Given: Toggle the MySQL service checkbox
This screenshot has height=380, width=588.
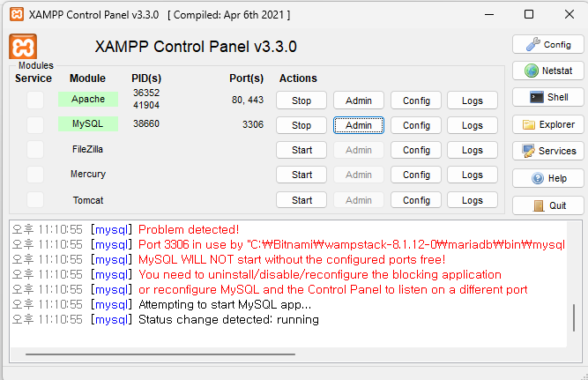Looking at the screenshot, I should click(35, 125).
